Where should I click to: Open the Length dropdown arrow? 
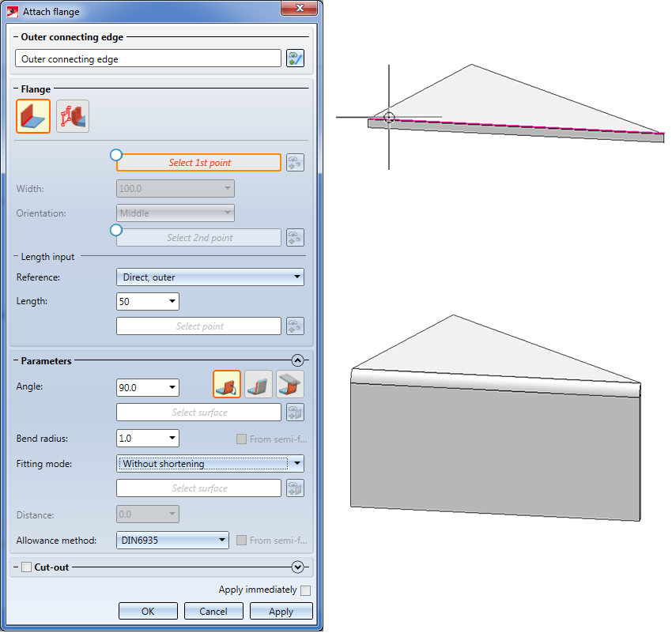172,302
